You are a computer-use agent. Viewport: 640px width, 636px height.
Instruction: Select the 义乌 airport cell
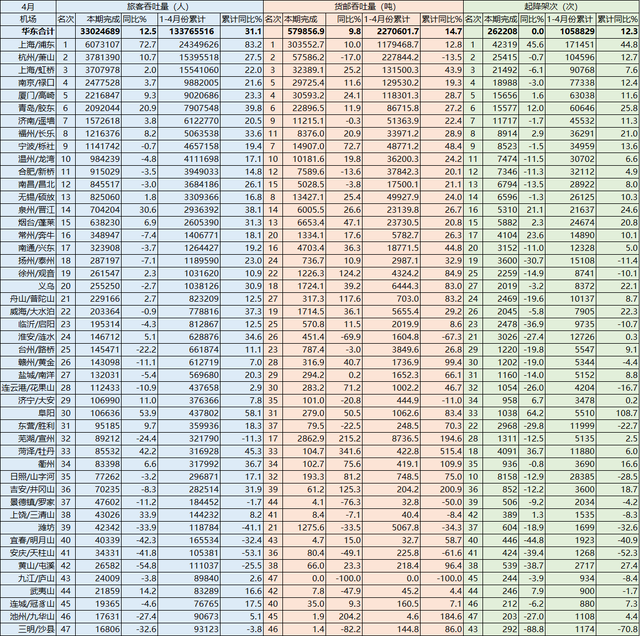click(28, 286)
